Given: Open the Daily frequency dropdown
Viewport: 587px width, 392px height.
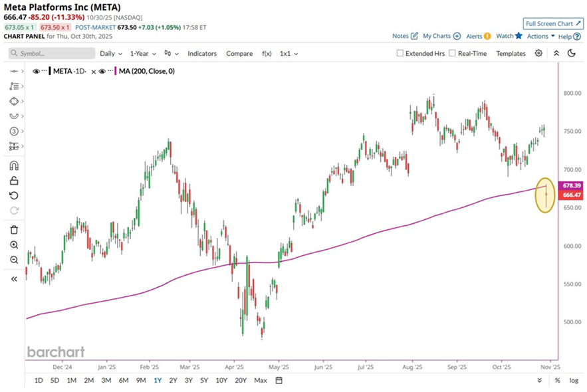Looking at the screenshot, I should tap(110, 53).
